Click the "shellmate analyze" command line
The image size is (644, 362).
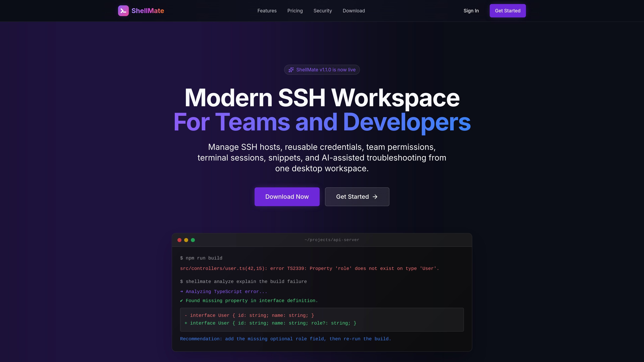point(244,282)
